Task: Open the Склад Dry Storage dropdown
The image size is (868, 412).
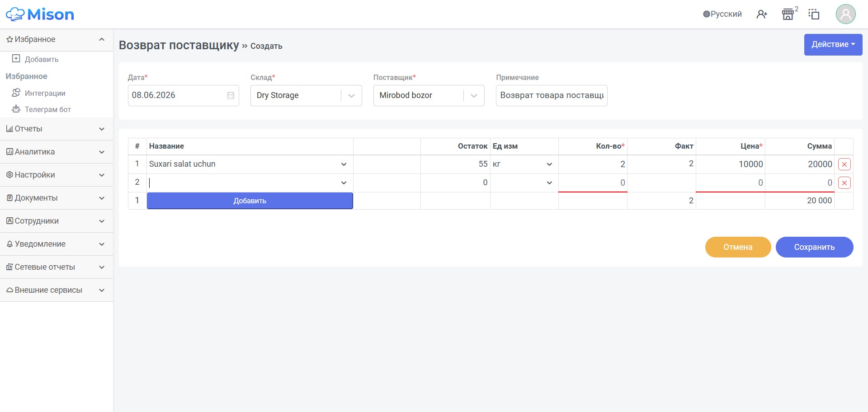Action: click(306, 95)
